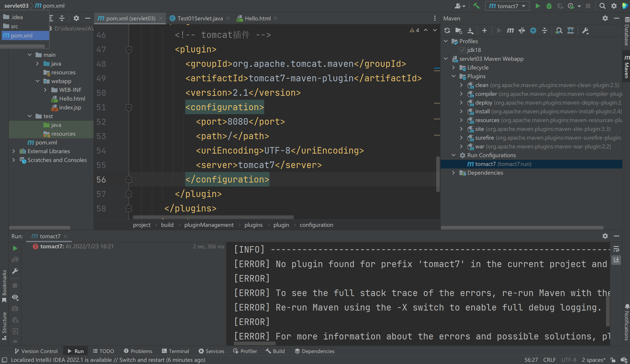630x364 pixels.
Task: Expand the compiler plugin node
Action: pyautogui.click(x=461, y=94)
